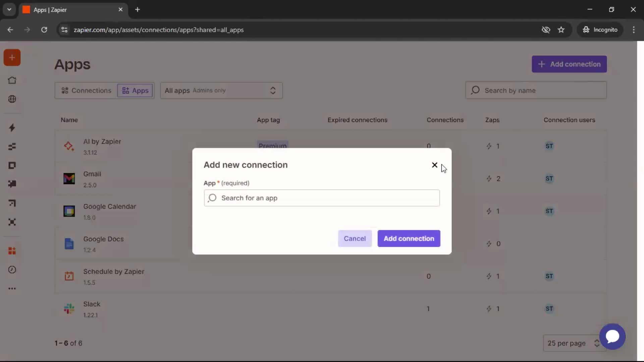Viewport: 644px width, 362px height.
Task: Open the Home icon in sidebar
Action: (12, 80)
